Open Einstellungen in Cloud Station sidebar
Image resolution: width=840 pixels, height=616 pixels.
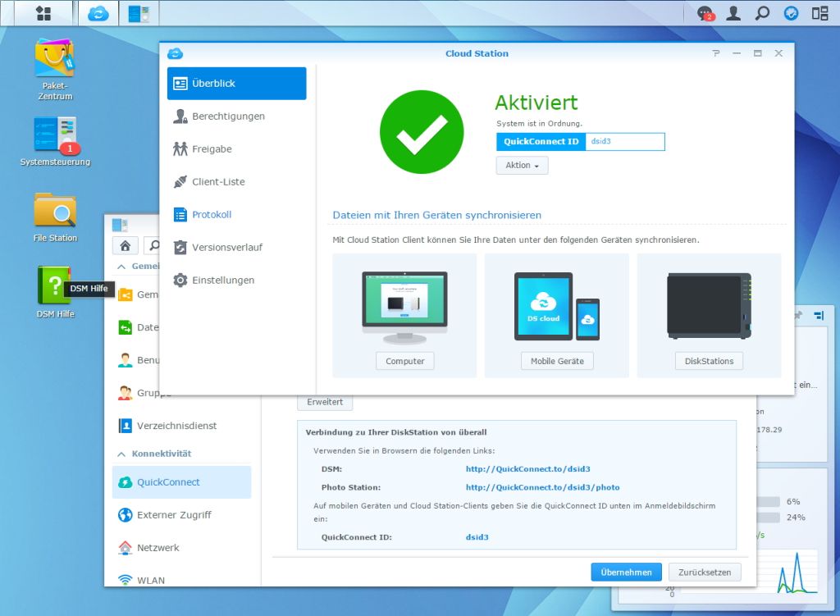[x=237, y=281]
